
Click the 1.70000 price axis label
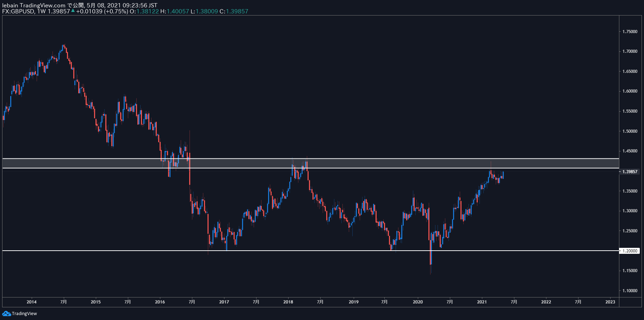(x=630, y=51)
